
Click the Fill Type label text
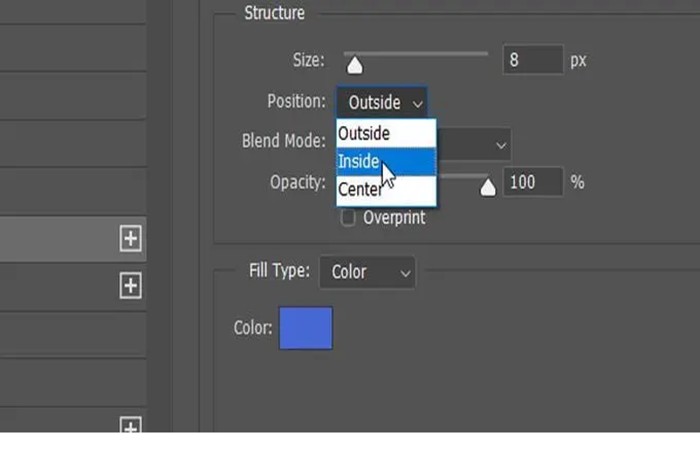point(279,271)
